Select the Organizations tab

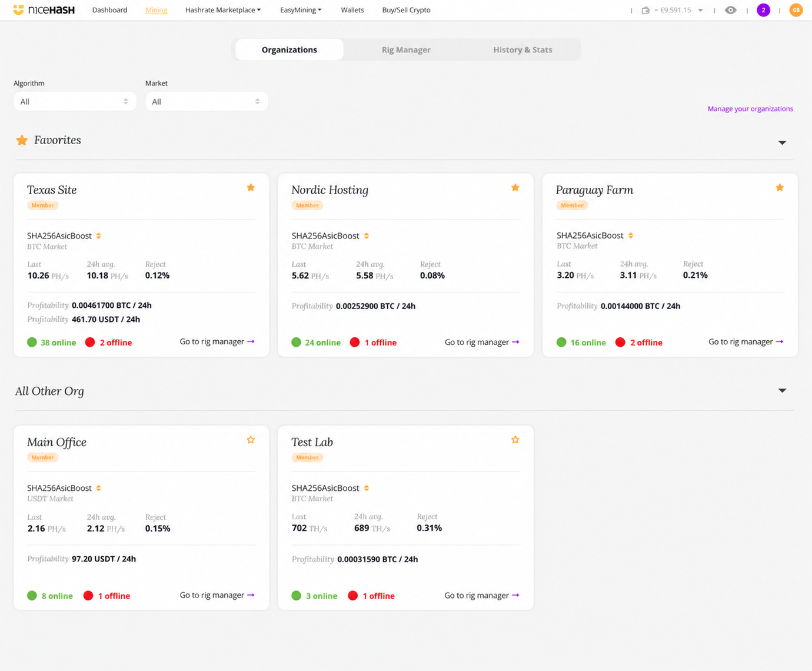coord(289,49)
